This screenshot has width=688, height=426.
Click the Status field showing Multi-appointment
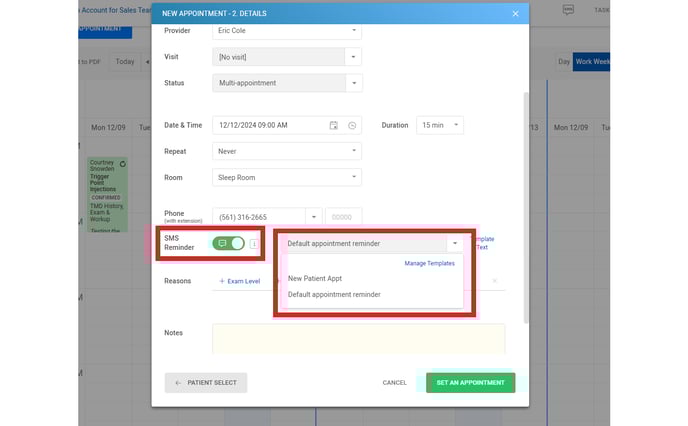pos(279,83)
